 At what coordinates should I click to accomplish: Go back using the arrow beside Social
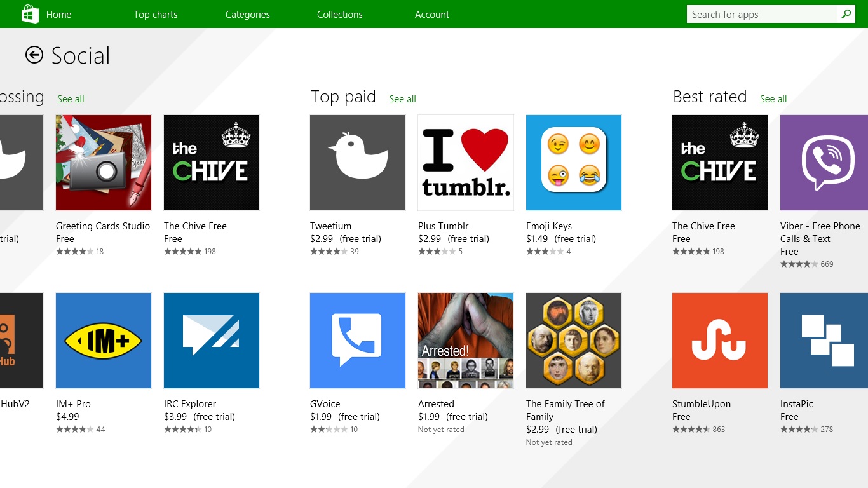(34, 55)
